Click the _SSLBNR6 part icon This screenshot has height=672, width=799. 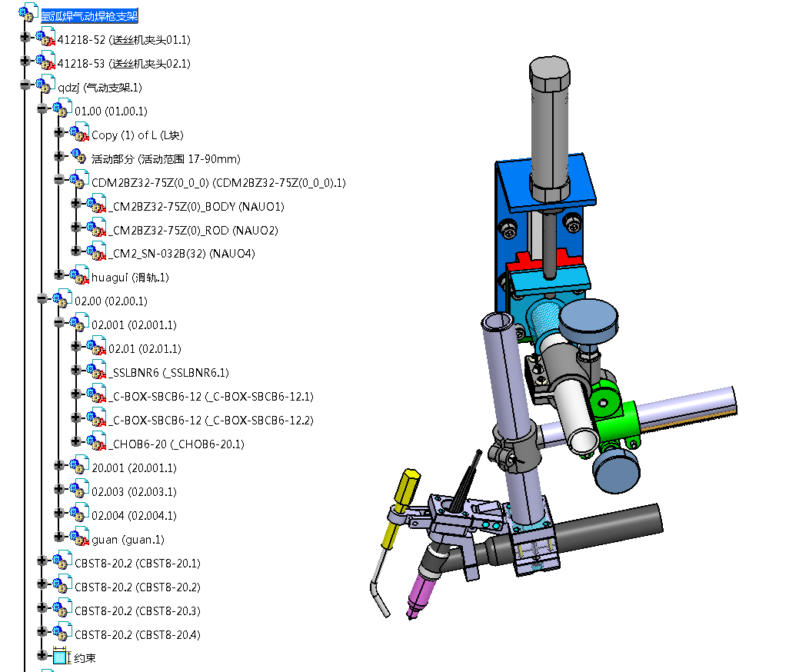(96, 370)
